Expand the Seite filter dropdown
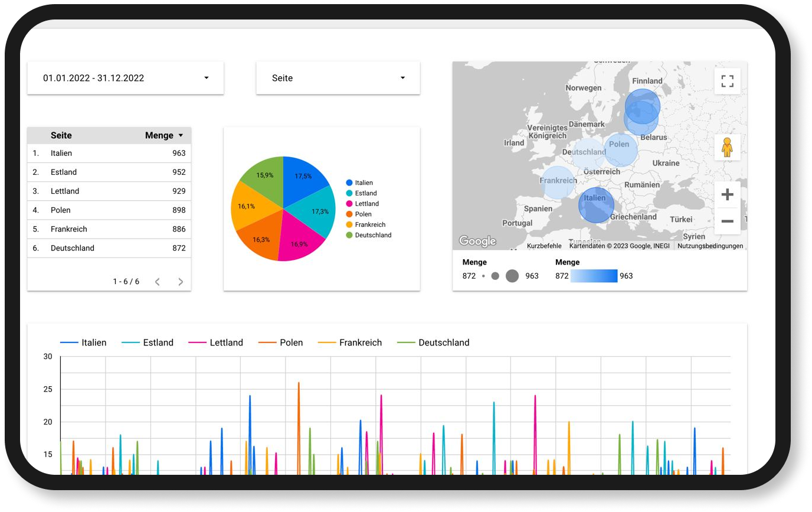 338,78
